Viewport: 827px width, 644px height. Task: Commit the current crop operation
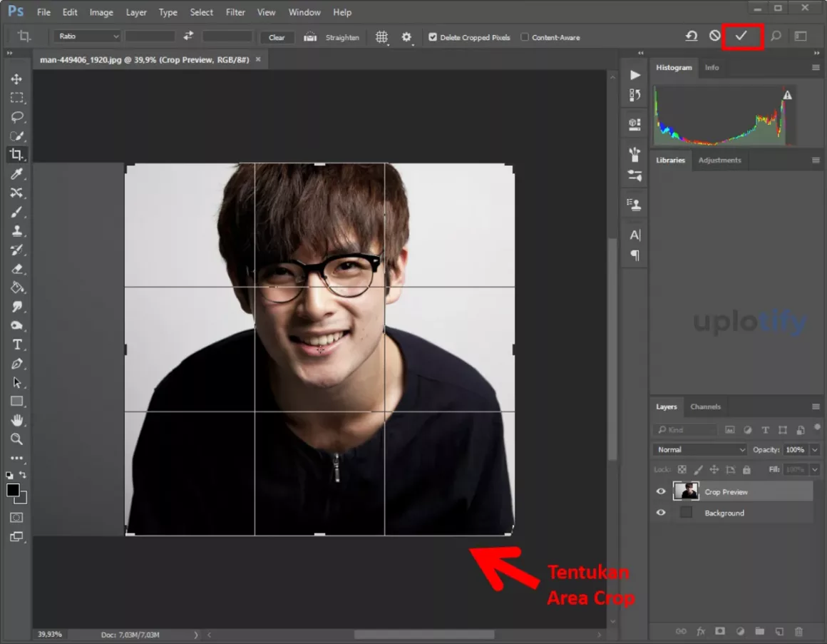point(741,36)
